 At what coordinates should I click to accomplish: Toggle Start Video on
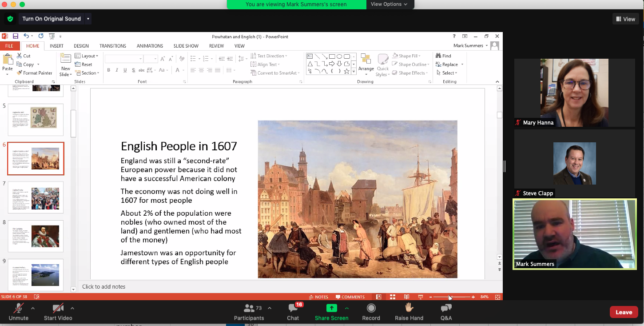(x=58, y=312)
